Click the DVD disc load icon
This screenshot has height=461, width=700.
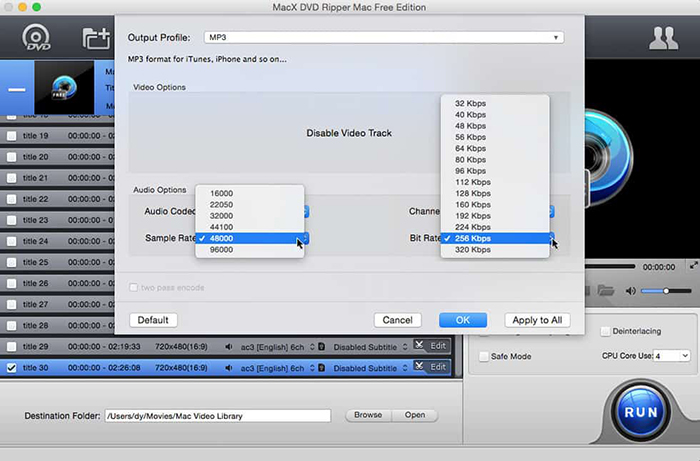pyautogui.click(x=37, y=38)
